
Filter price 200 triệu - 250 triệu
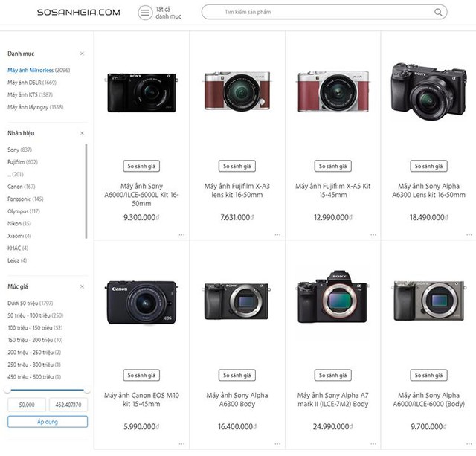(x=34, y=353)
